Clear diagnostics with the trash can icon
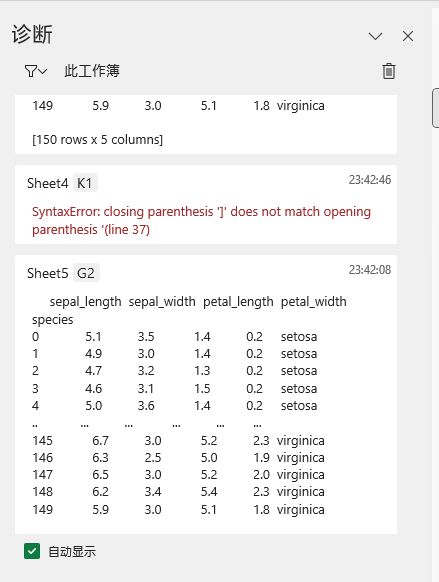 coord(389,71)
